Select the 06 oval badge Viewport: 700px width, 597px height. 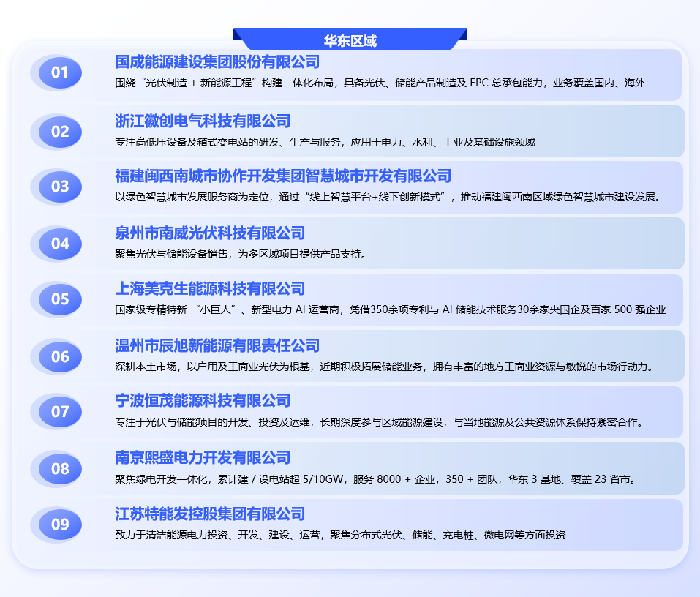pos(60,356)
